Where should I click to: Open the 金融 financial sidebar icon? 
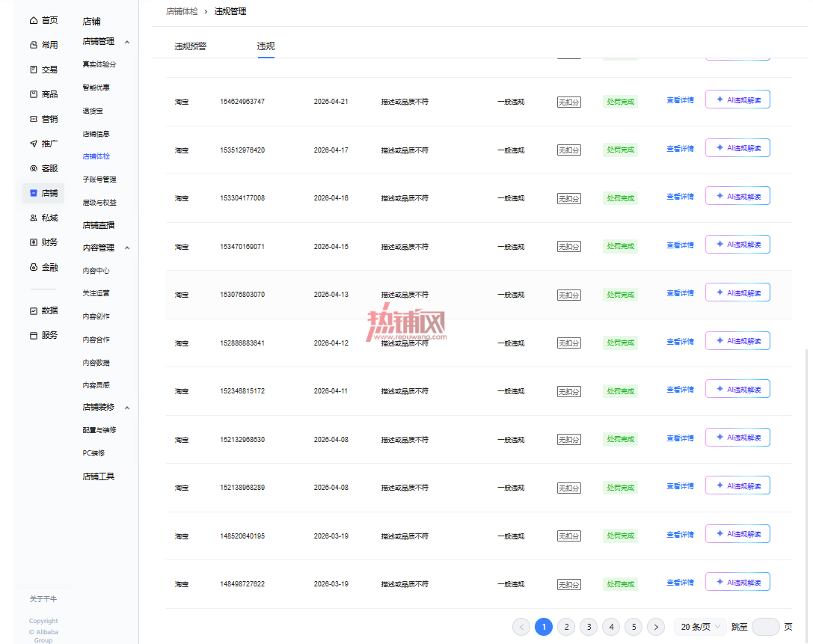tap(34, 267)
